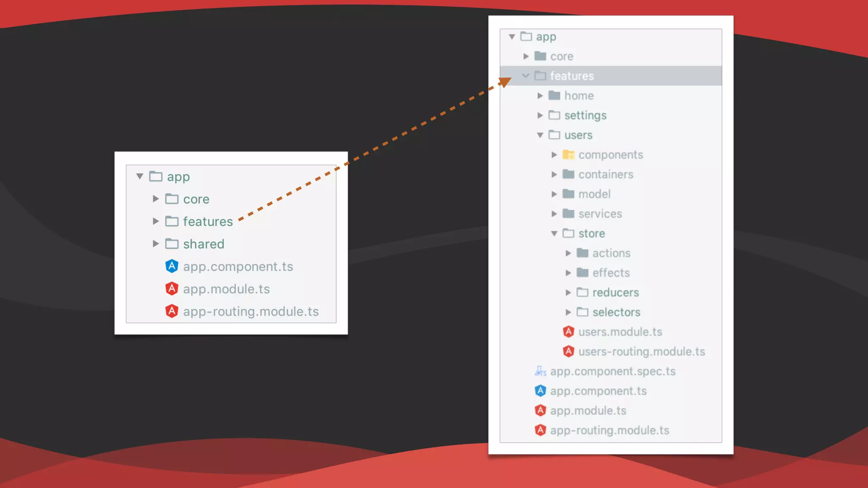Click the red Angular icon beside app.module.ts in the left panel
Screen dimensions: 868x488
172,288
